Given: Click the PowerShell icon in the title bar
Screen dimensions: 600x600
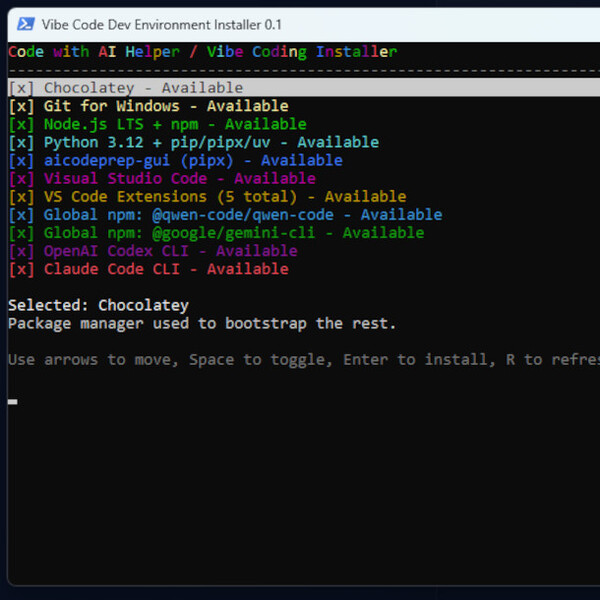Looking at the screenshot, I should coord(26,24).
